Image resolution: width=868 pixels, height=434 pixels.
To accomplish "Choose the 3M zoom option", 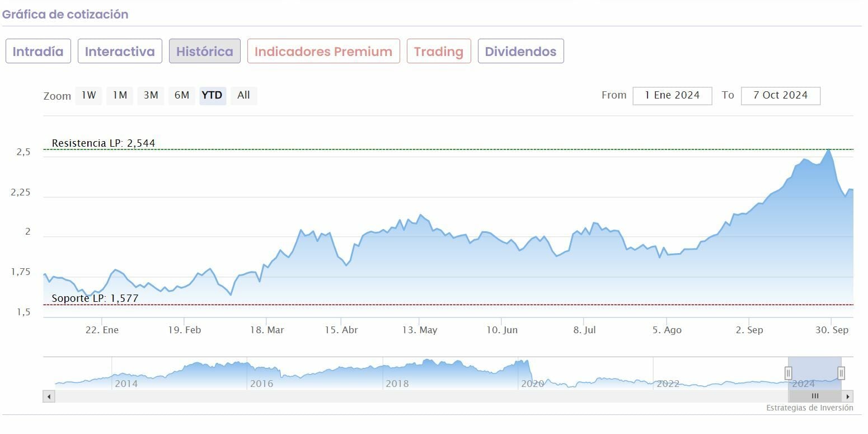I will [151, 95].
